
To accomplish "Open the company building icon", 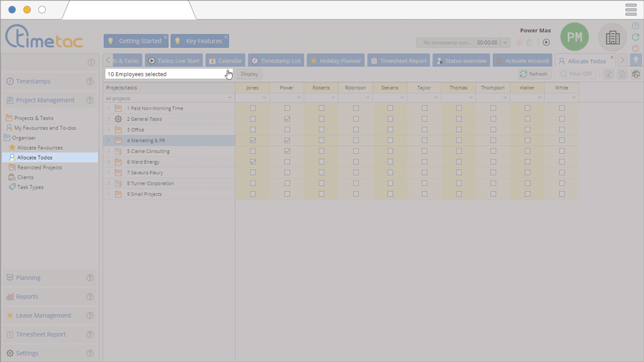I will pos(612,37).
